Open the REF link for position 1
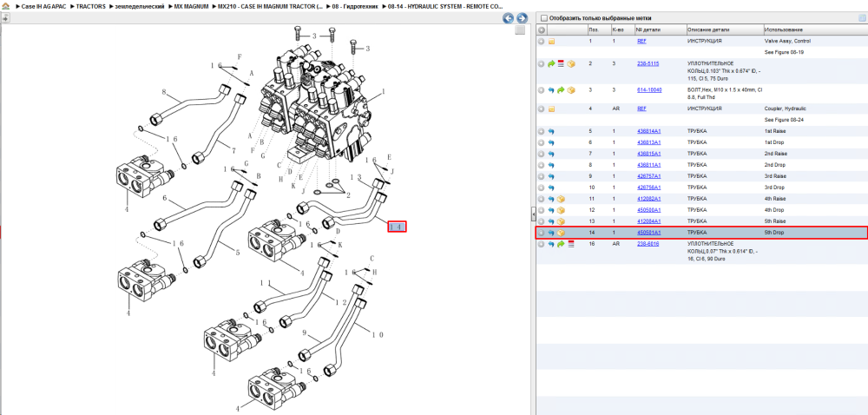This screenshot has height=415, width=868. point(641,41)
